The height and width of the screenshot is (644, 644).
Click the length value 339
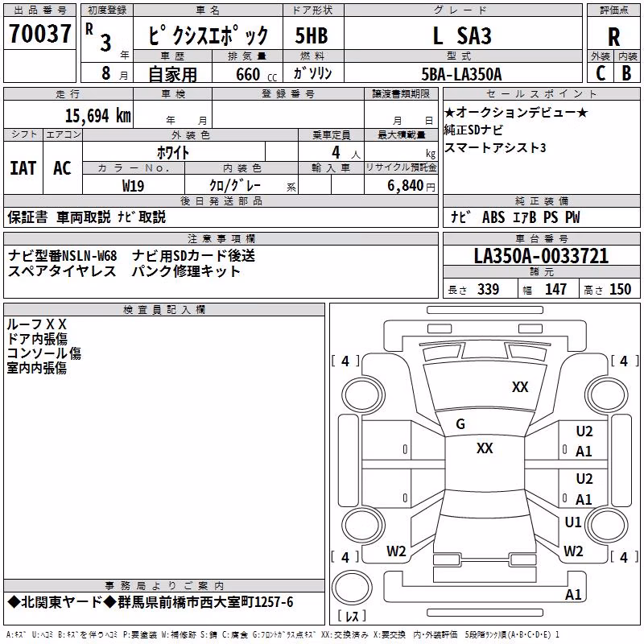[x=488, y=289]
